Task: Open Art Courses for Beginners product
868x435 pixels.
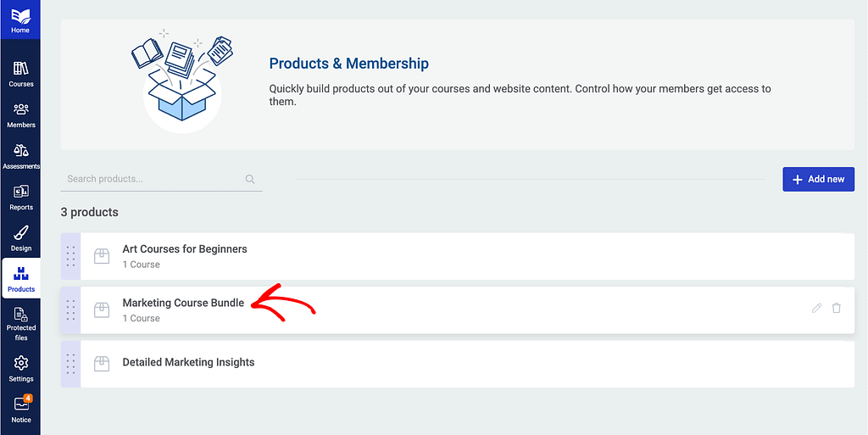Action: pyautogui.click(x=458, y=256)
